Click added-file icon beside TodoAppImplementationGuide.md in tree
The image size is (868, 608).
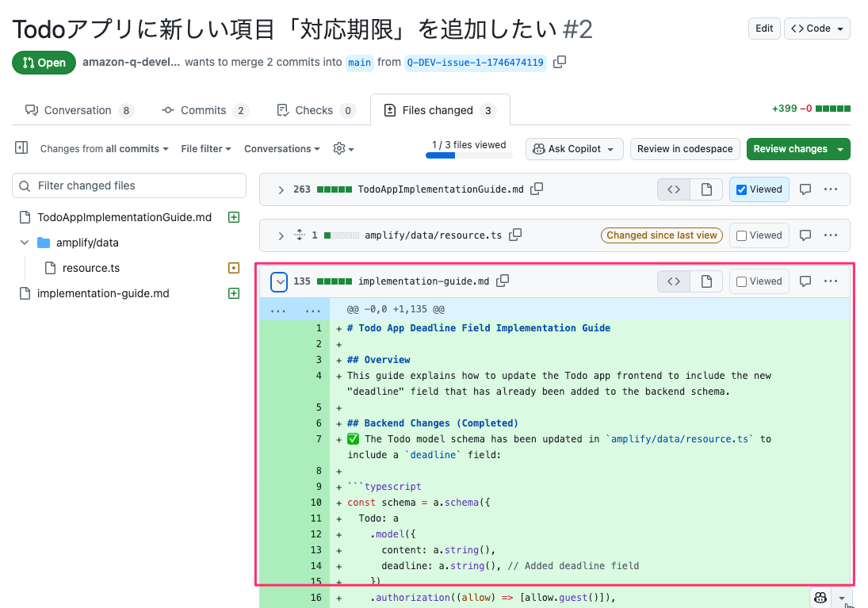tap(234, 217)
